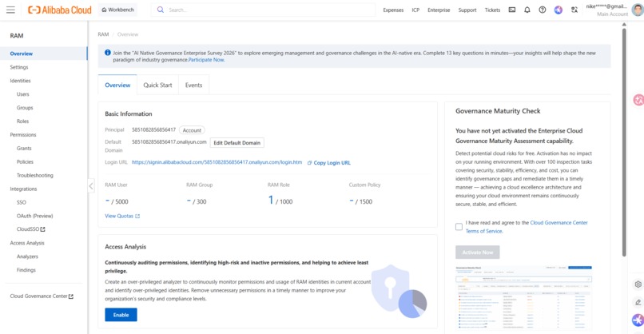Open Analyzers under Access Analysis

27,256
